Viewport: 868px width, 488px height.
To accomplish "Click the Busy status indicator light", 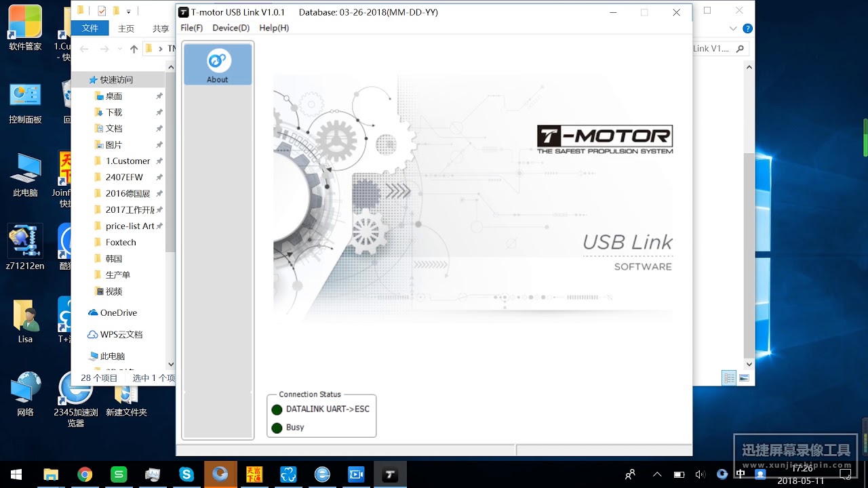I will [277, 428].
